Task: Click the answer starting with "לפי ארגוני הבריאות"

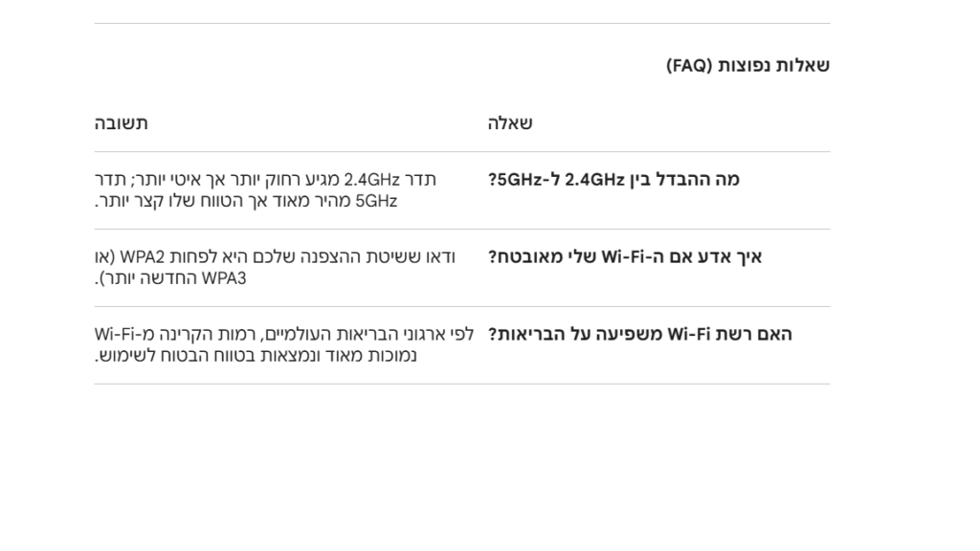Action: (284, 345)
